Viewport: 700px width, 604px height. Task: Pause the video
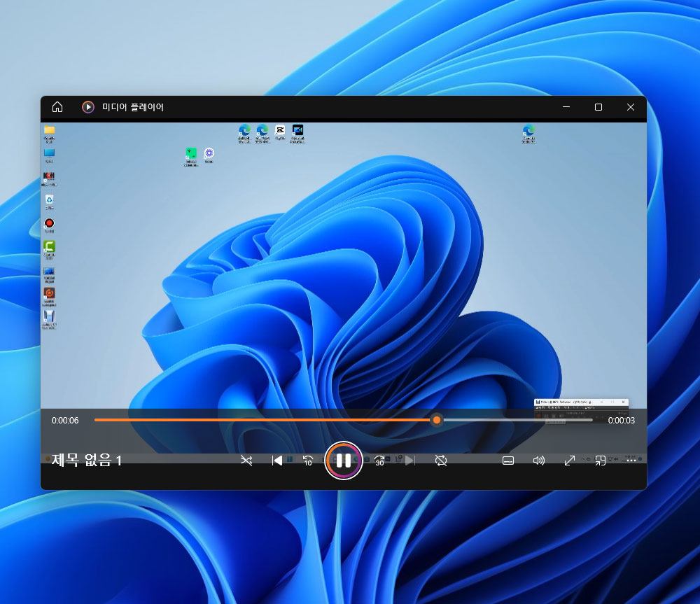(343, 461)
